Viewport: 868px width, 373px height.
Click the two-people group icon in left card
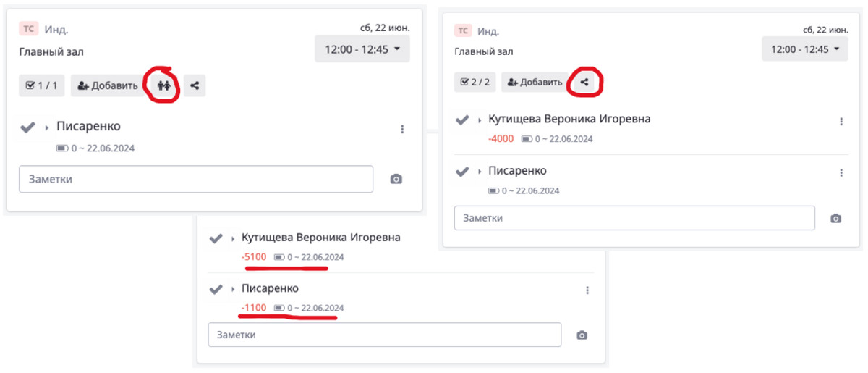point(164,85)
